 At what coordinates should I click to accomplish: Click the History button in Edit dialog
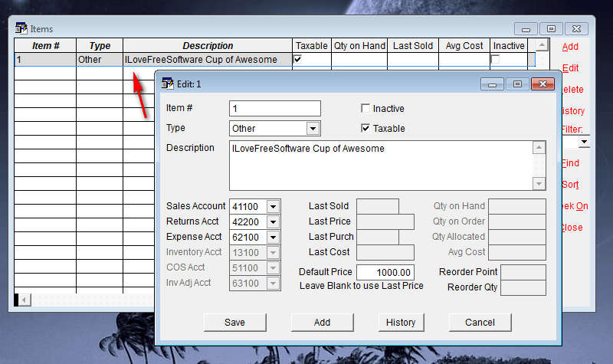(x=401, y=322)
